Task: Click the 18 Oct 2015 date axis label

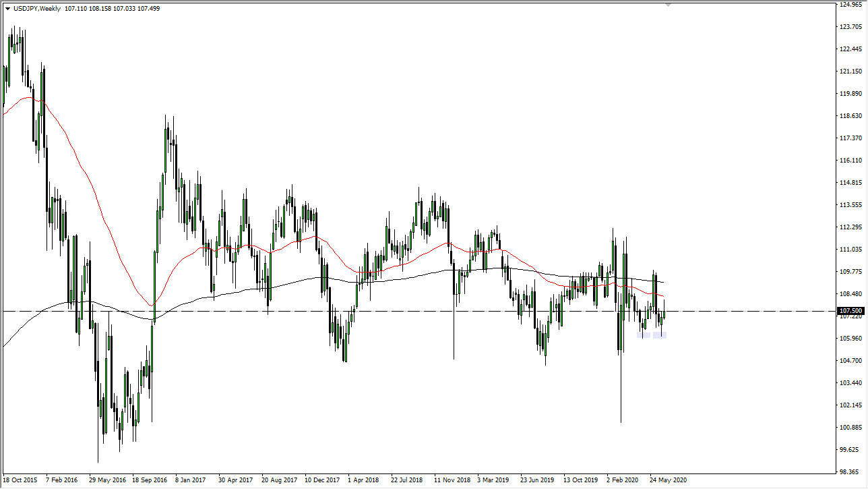Action: click(x=20, y=480)
